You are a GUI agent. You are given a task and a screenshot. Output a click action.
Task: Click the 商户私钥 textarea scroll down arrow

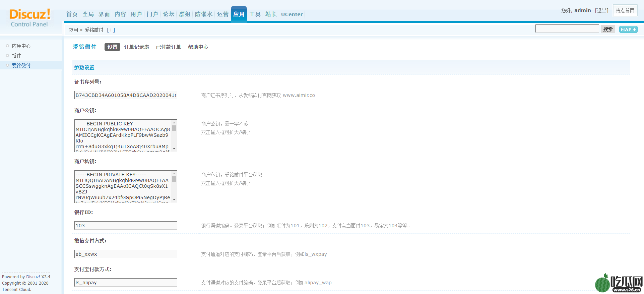pyautogui.click(x=174, y=199)
